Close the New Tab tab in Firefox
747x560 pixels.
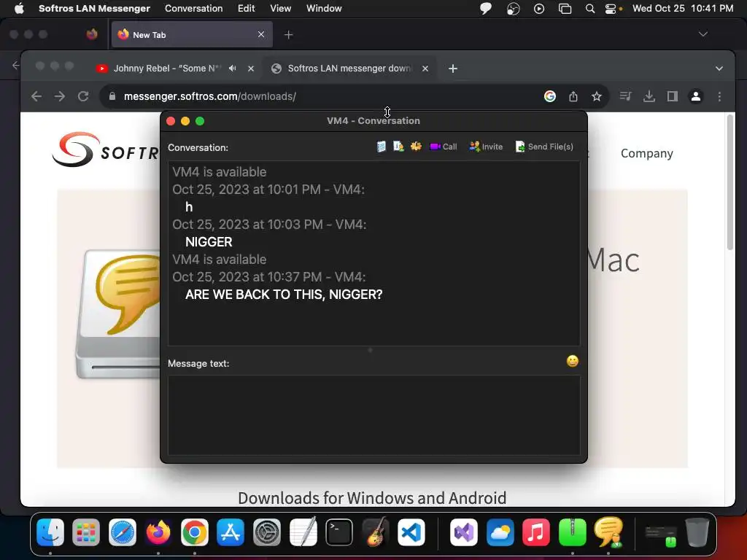pos(261,34)
